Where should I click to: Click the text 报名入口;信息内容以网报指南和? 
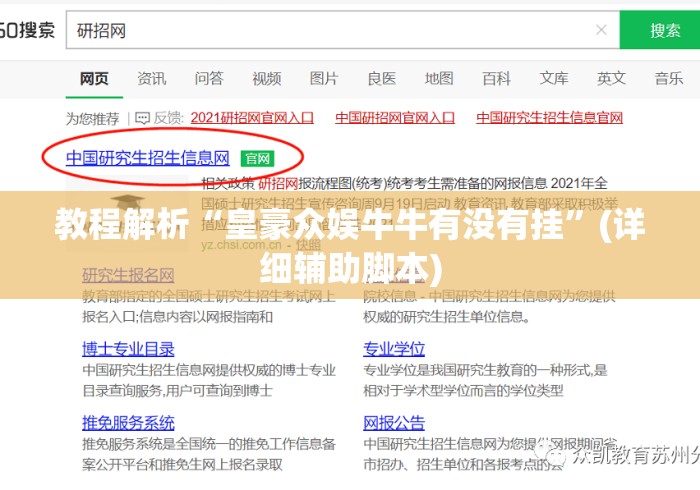coord(177,317)
